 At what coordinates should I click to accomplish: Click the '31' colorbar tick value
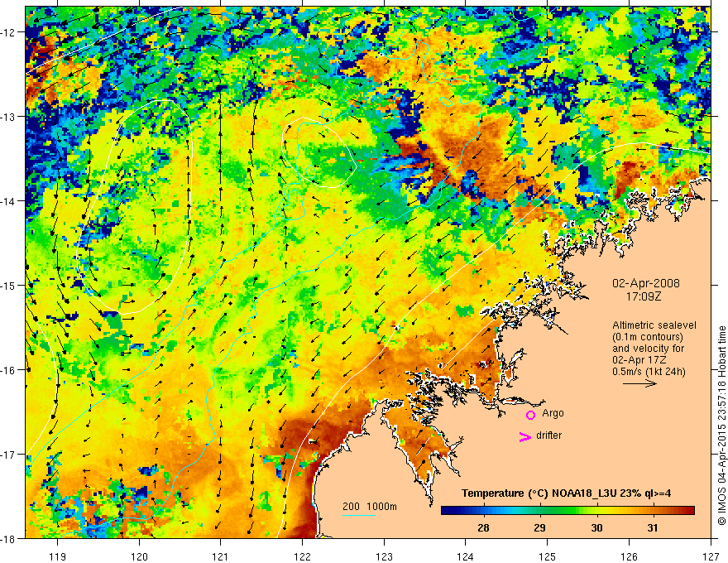(653, 527)
